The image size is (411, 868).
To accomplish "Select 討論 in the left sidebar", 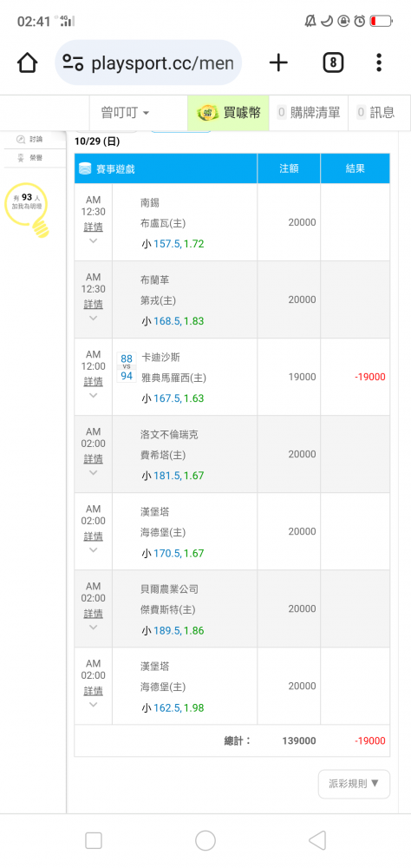I will click(x=30, y=140).
